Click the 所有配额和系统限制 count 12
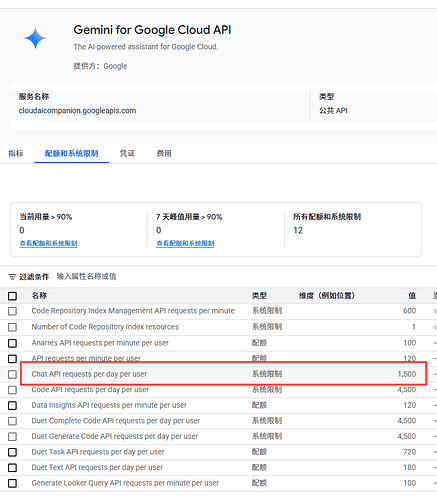The image size is (437, 499). tap(298, 230)
